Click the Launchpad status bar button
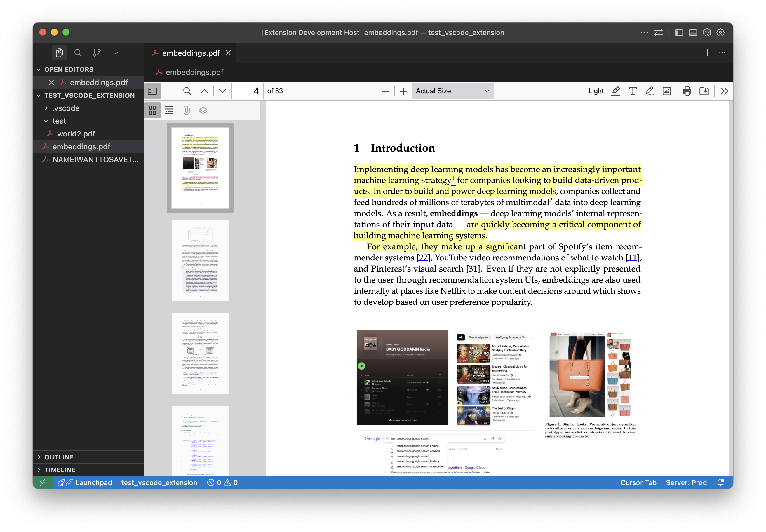This screenshot has height=532, width=766. click(x=85, y=482)
